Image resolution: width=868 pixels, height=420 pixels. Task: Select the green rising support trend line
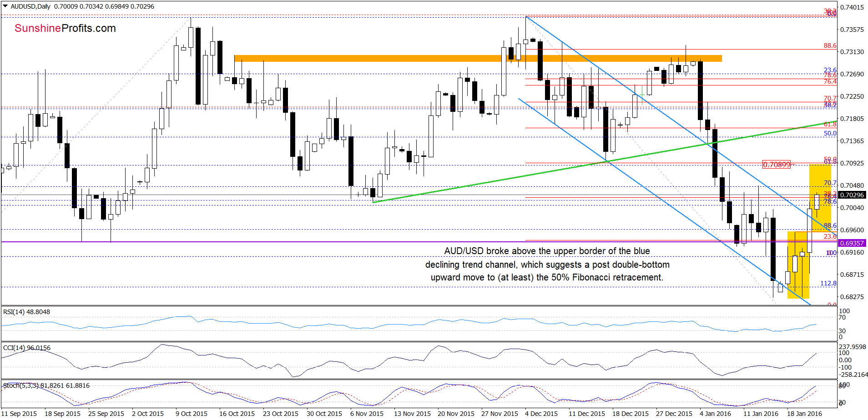point(605,162)
